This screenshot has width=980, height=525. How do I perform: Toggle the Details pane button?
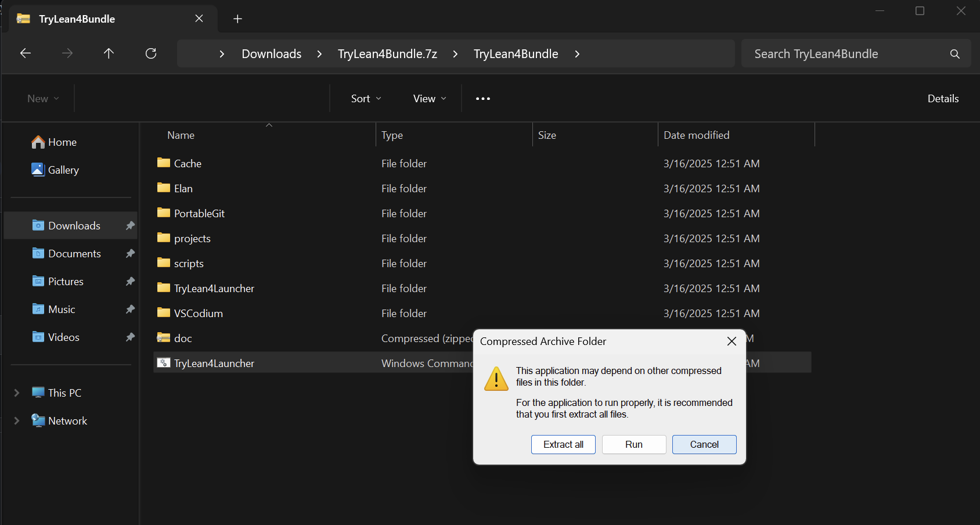[943, 99]
